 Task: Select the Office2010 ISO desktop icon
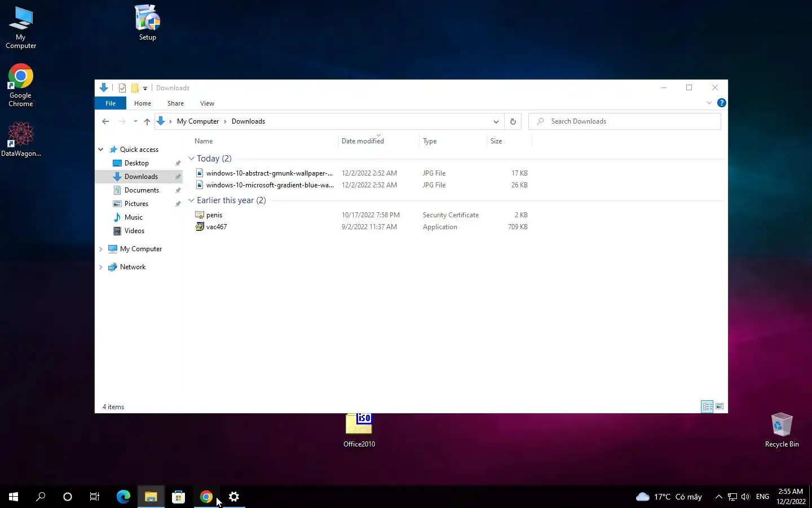(x=359, y=431)
